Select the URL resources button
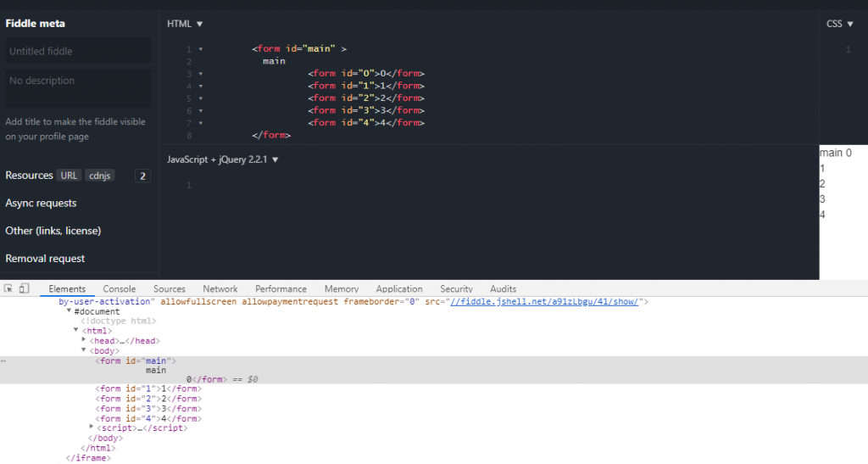 click(x=69, y=176)
